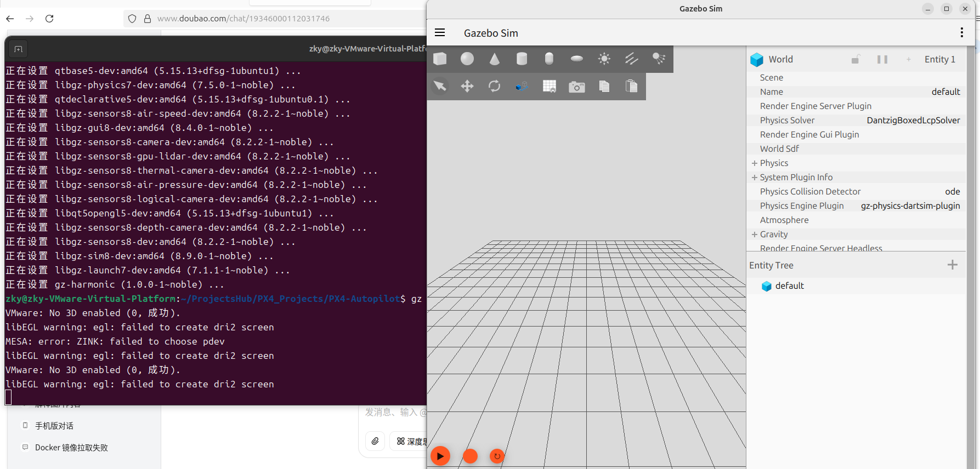Image resolution: width=980 pixels, height=469 pixels.
Task: Add an entity using Entity Tree plus button
Action: (953, 265)
